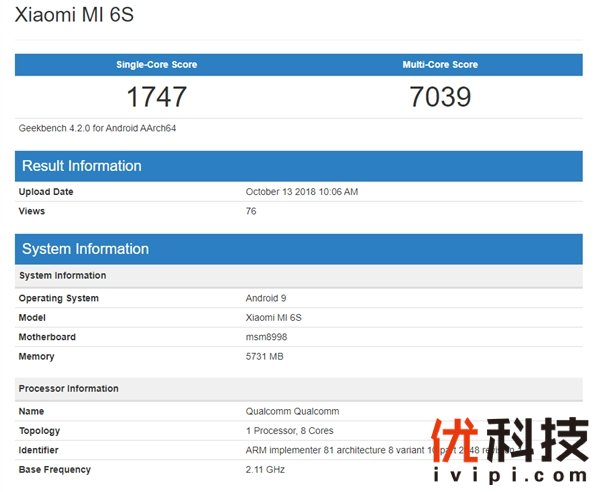Click the multi-core value 7039

click(x=440, y=97)
